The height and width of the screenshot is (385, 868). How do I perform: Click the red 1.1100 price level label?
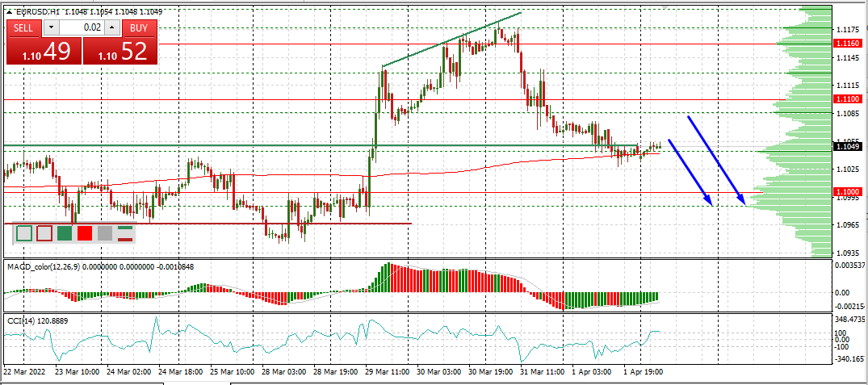[x=849, y=99]
